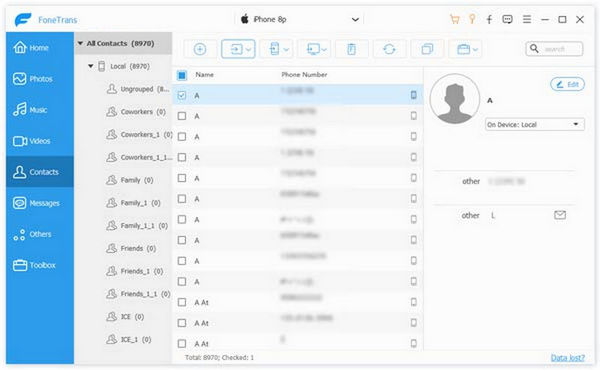Screen dimensions: 600x370
Task: Open Messages section in sidebar
Action: point(40,203)
